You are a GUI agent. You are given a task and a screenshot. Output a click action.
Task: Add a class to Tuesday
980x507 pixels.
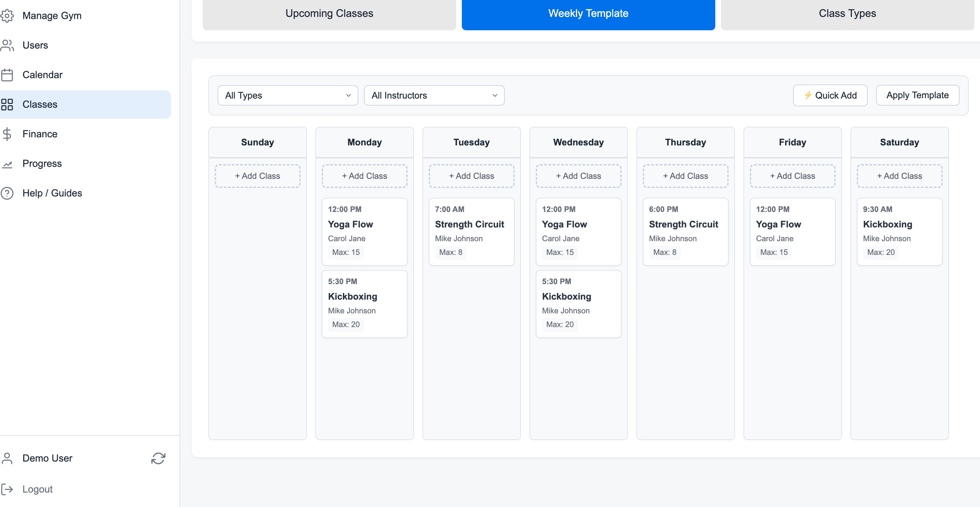[471, 176]
